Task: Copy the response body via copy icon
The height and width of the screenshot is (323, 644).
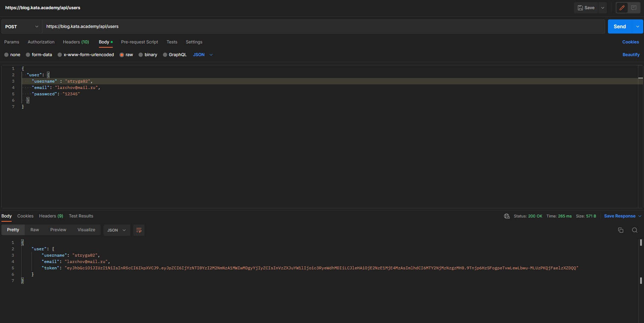Action: point(620,230)
